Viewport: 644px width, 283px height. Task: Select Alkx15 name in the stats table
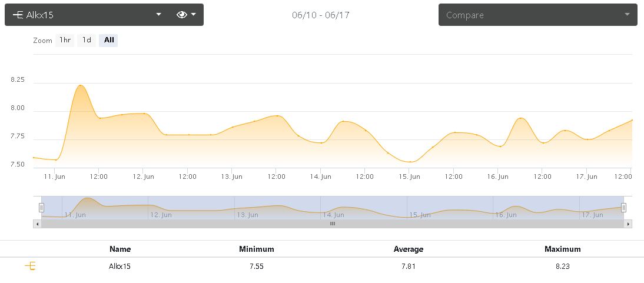pyautogui.click(x=120, y=266)
